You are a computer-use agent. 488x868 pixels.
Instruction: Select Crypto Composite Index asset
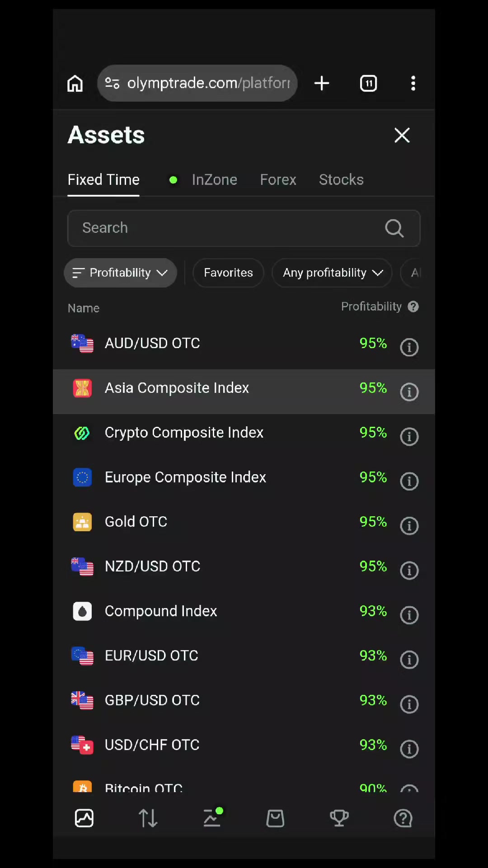(244, 433)
